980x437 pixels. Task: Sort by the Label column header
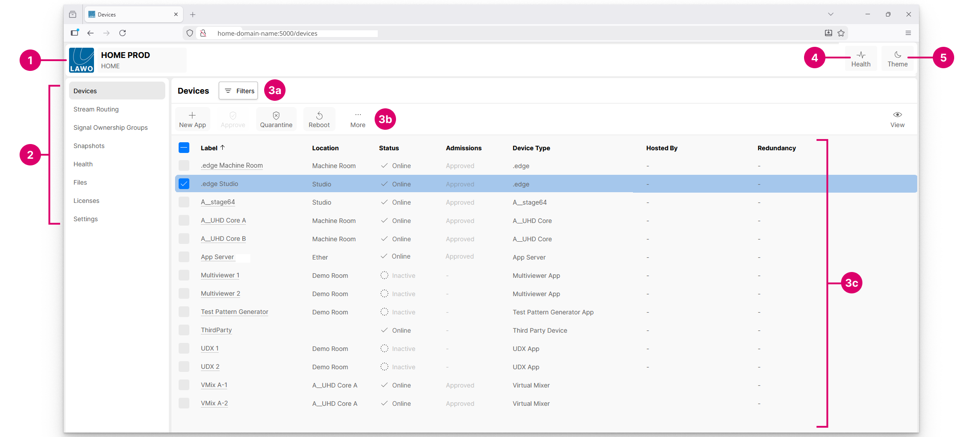click(x=209, y=148)
